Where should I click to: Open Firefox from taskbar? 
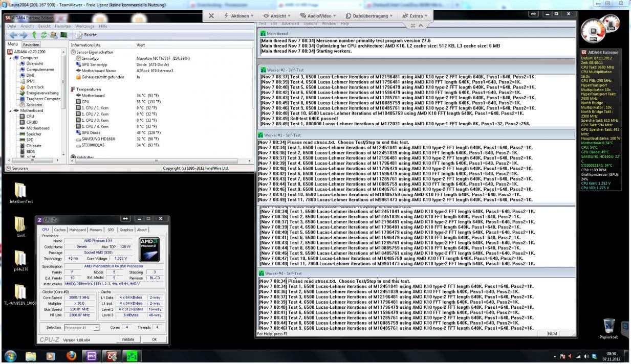pyautogui.click(x=71, y=356)
